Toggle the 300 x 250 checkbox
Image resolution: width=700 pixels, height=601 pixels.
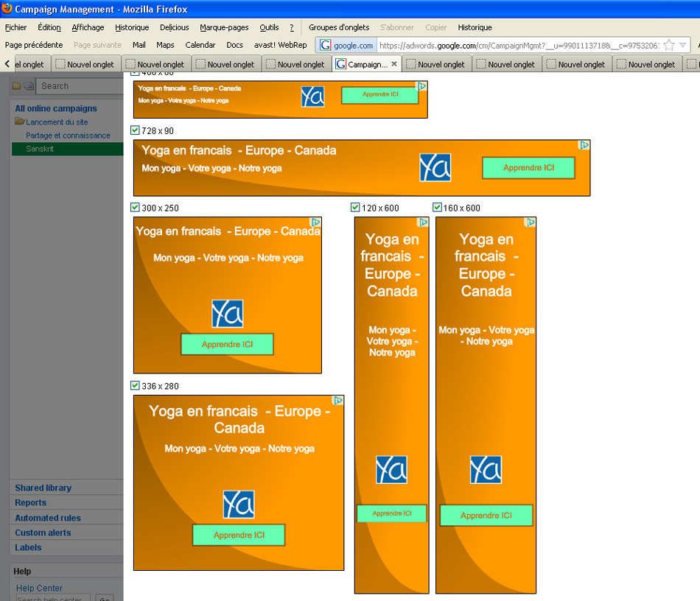[135, 208]
